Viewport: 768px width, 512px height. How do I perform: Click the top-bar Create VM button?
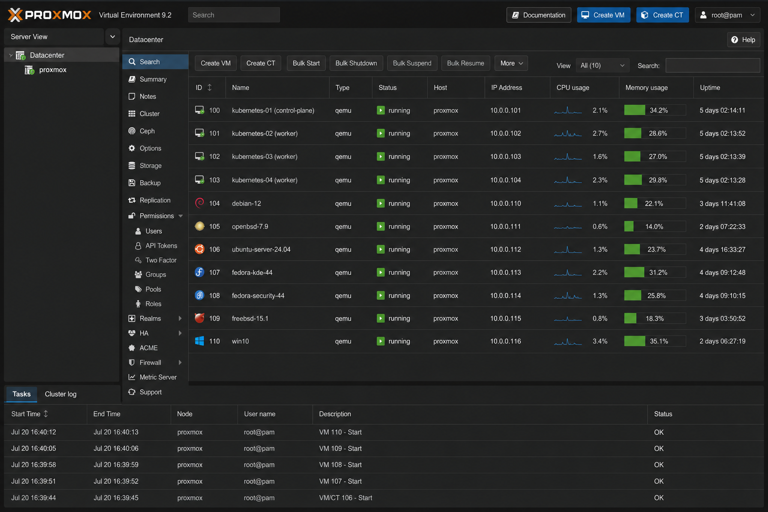[603, 15]
